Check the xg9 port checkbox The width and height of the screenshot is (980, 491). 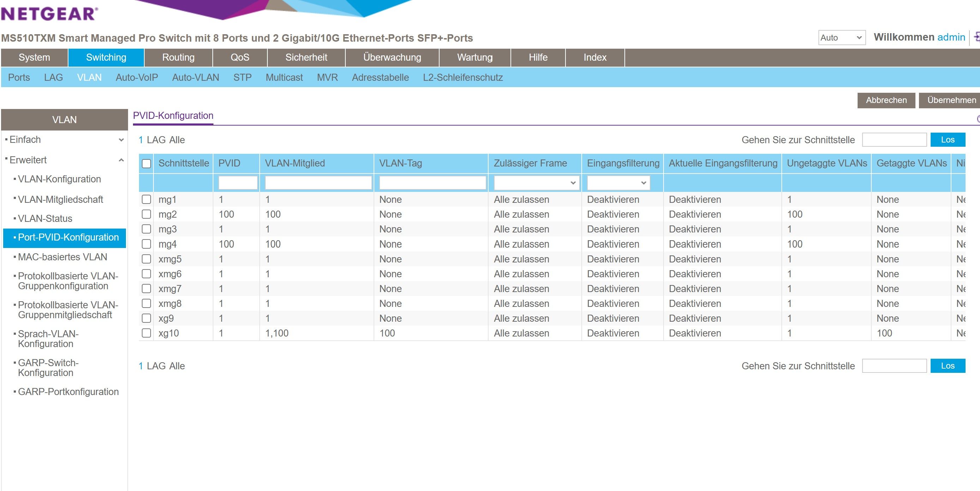pyautogui.click(x=146, y=318)
